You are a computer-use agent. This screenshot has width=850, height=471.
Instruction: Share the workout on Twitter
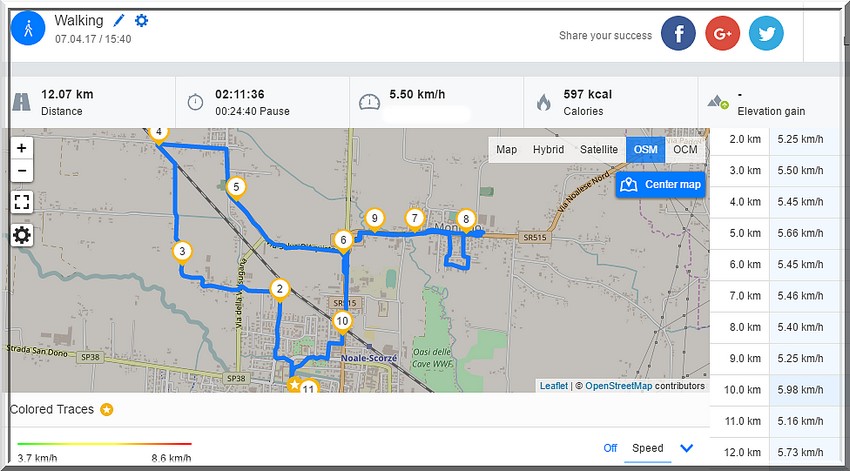tap(766, 34)
